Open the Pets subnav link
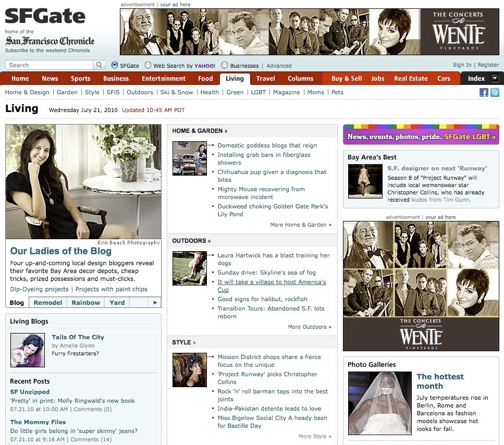Image resolution: width=504 pixels, height=445 pixels. (338, 92)
